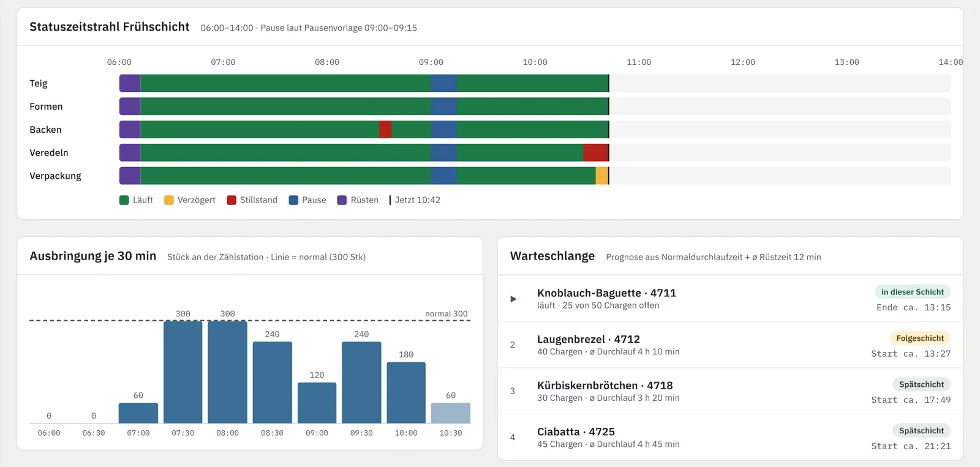Click the purple Rüsten legend swatch
This screenshot has width=980, height=467.
(x=342, y=200)
